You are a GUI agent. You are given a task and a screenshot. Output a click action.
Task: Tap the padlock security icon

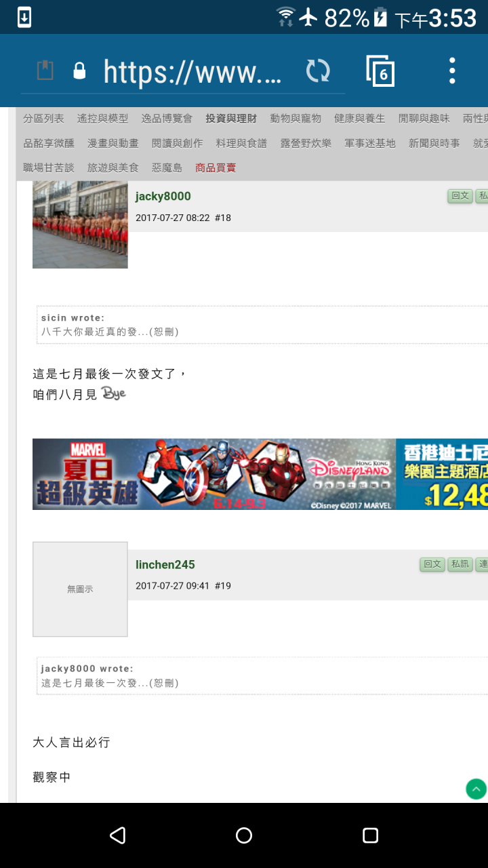(79, 71)
